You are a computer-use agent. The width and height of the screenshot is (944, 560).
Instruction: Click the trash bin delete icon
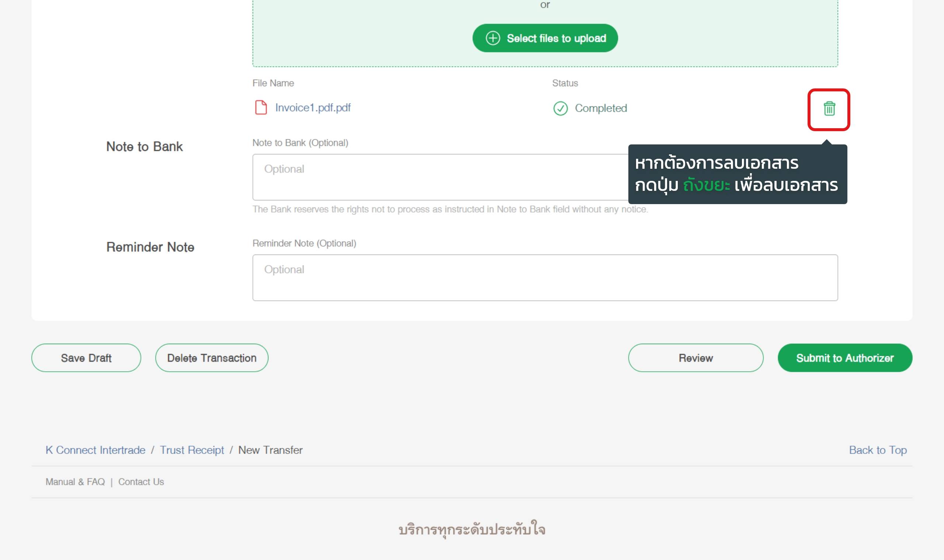(829, 109)
